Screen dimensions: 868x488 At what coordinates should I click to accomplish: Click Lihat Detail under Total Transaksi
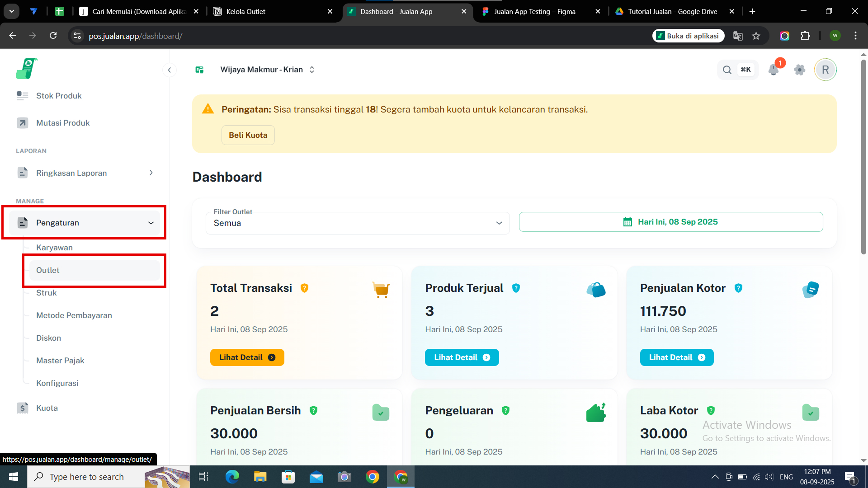point(247,357)
